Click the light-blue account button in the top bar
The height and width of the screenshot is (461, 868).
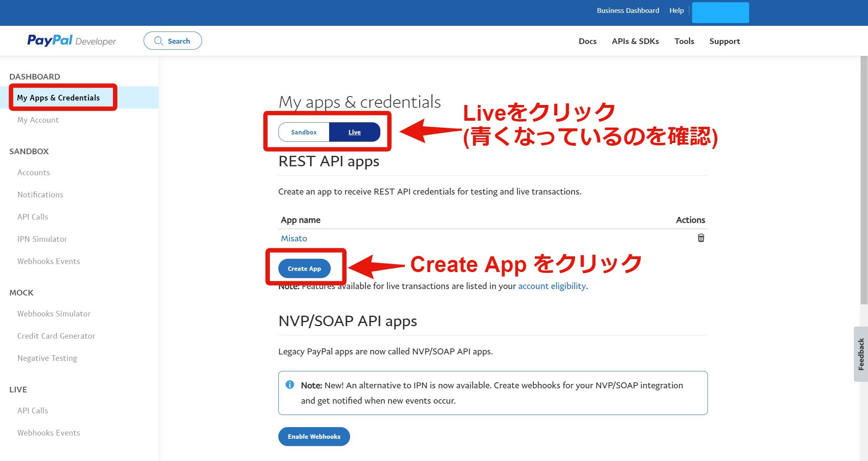pos(720,13)
